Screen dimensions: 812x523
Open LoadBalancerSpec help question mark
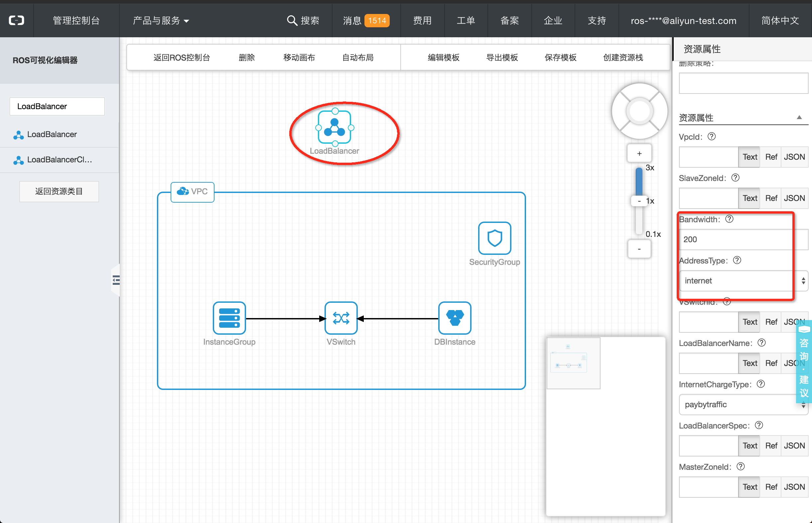click(759, 425)
